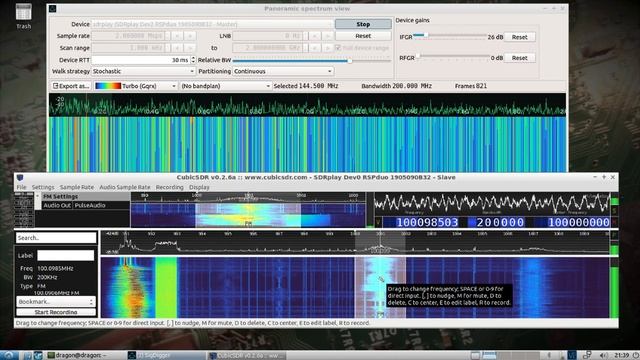Toggle the Full device range checkbox
The image size is (640, 360).
pos(338,48)
